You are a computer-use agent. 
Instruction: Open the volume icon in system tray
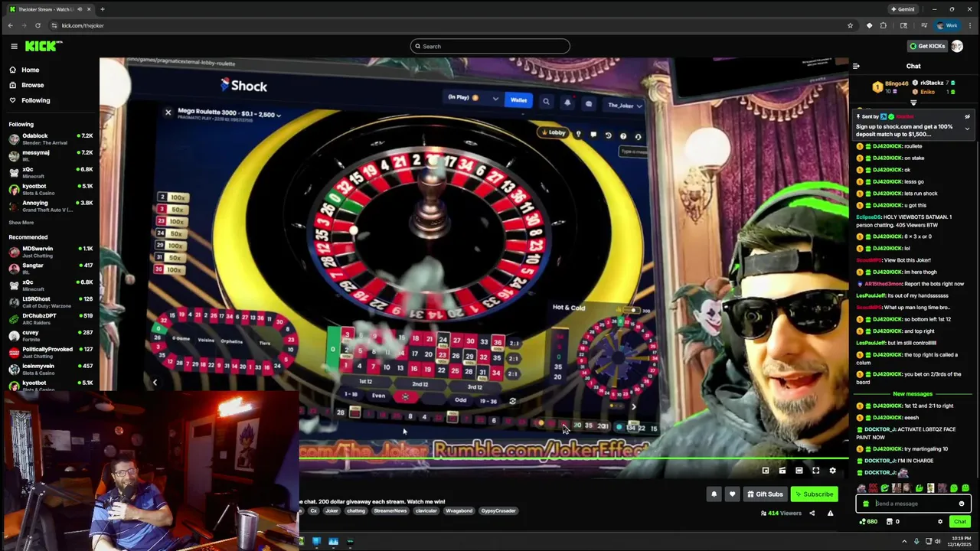[938, 542]
